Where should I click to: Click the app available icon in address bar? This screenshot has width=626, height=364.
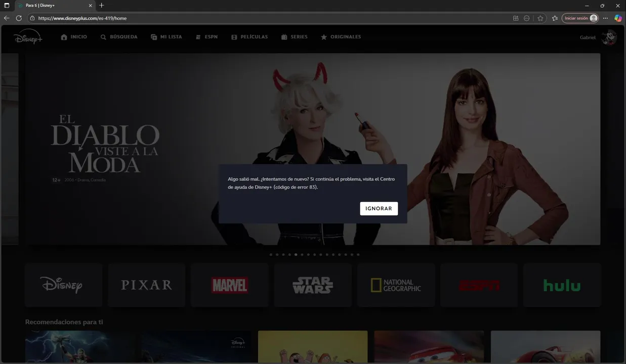pos(516,18)
